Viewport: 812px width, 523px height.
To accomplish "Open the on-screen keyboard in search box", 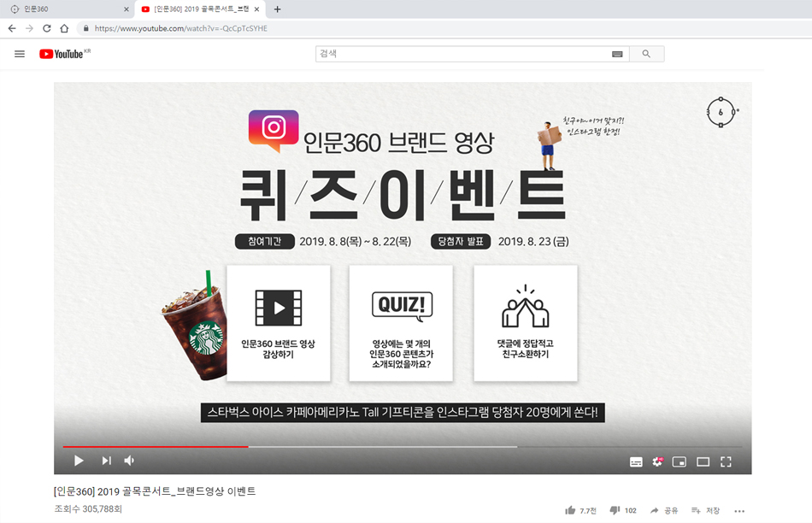I will pos(617,54).
